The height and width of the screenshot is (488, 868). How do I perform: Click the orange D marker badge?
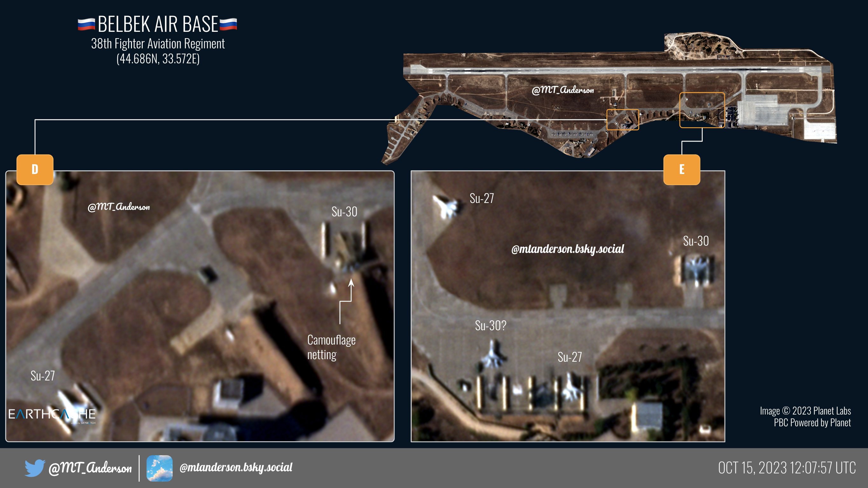pos(35,169)
